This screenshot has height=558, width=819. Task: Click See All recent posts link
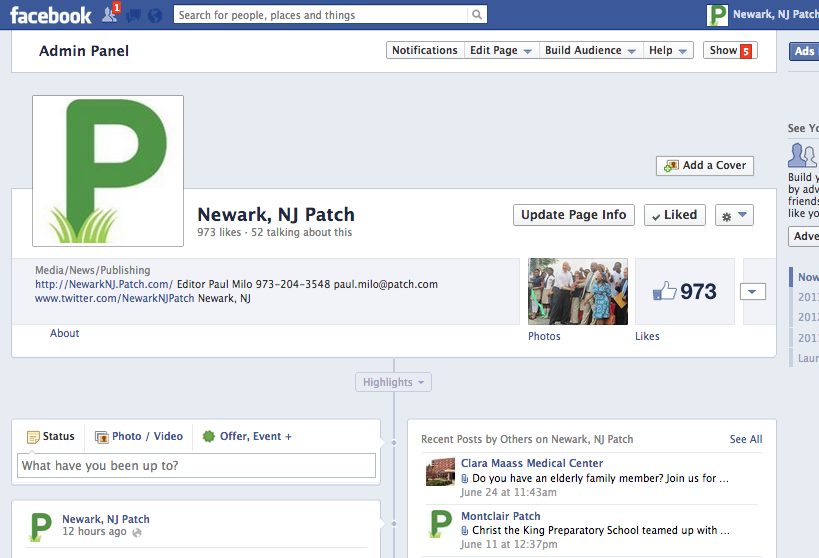tap(746, 439)
